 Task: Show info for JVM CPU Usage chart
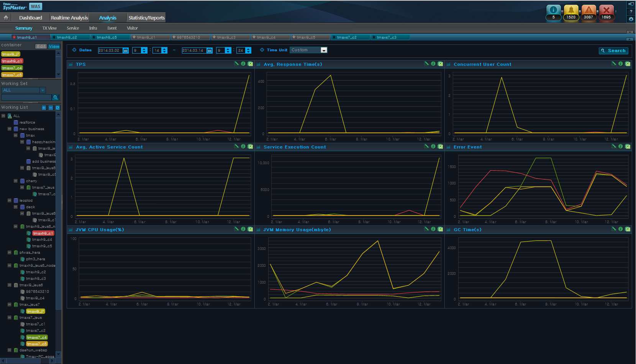[243, 229]
